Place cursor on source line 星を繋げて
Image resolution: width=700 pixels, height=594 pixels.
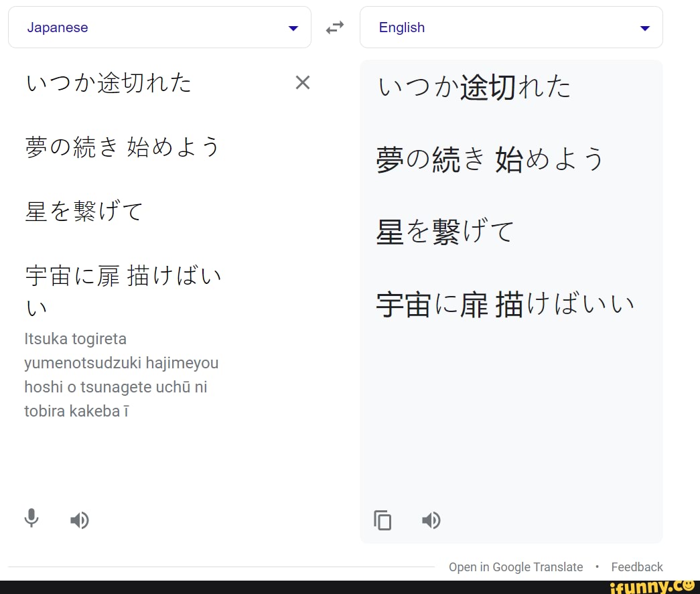pyautogui.click(x=84, y=212)
